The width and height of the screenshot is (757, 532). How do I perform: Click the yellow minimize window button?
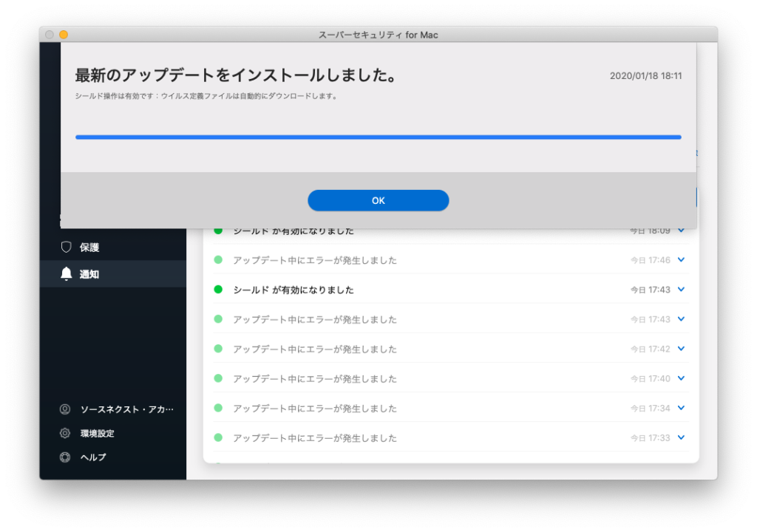point(64,34)
